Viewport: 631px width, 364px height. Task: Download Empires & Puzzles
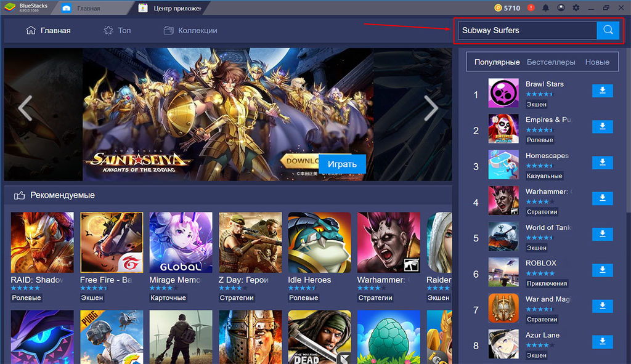[x=603, y=126]
